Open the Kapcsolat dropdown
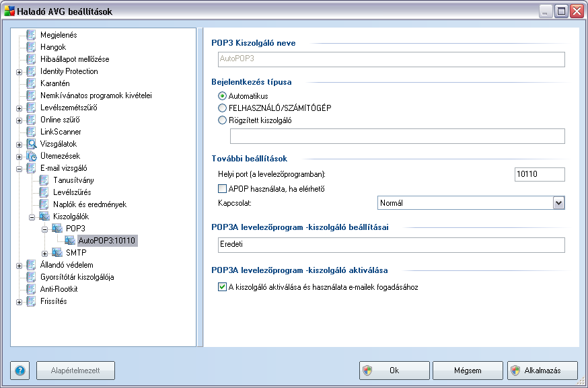Viewport: 588px width, 388px height. click(558, 203)
